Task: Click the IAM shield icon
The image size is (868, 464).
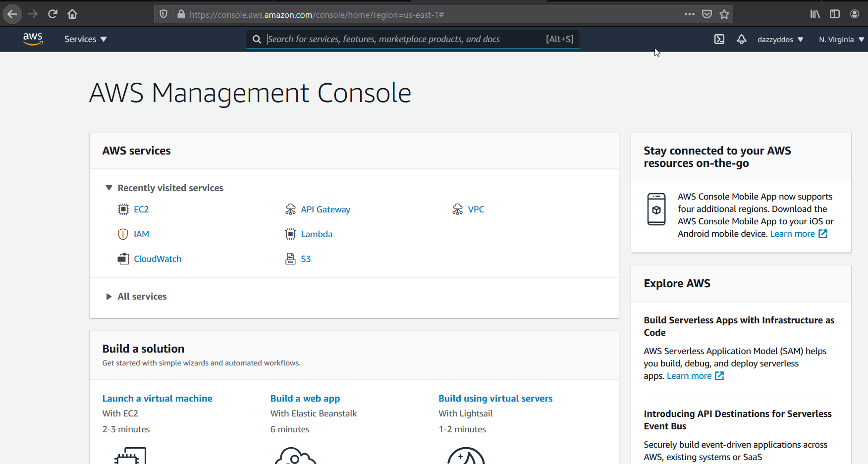Action: click(x=123, y=234)
